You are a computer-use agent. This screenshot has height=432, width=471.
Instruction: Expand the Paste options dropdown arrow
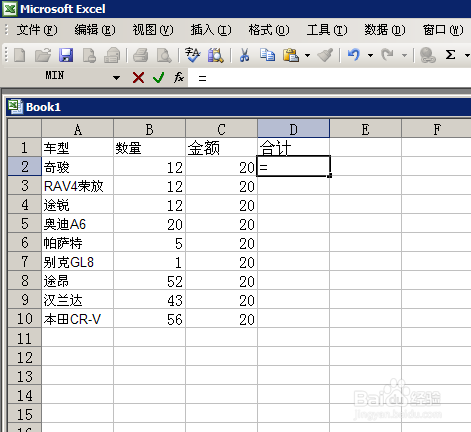pos(307,55)
